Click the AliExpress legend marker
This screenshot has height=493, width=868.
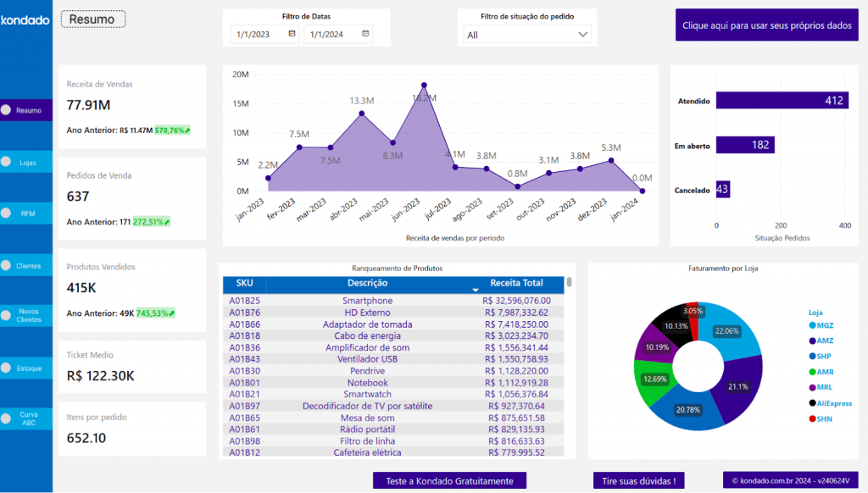pyautogui.click(x=811, y=403)
